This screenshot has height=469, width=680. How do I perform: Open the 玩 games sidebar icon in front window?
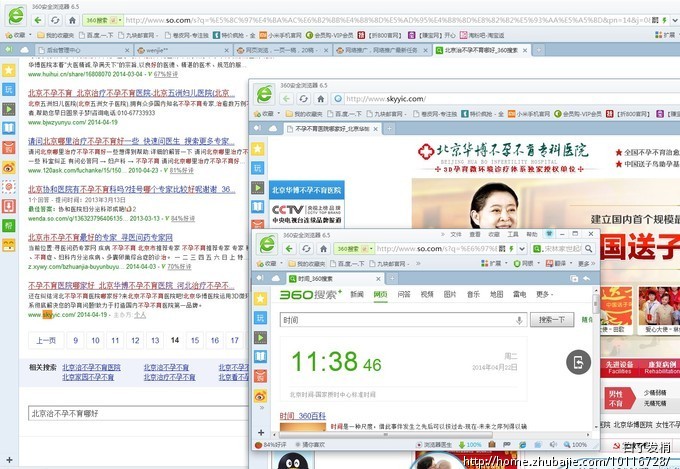point(260,318)
